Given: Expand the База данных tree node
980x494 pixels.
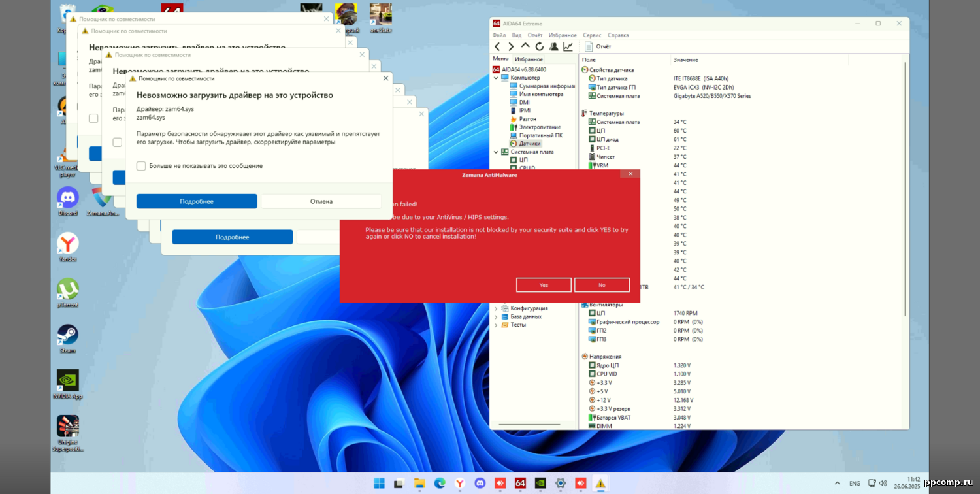Looking at the screenshot, I should 496,317.
